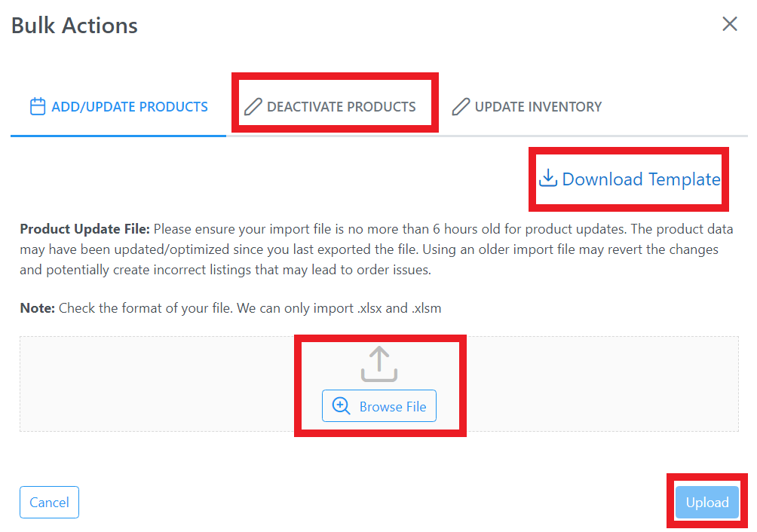Click the bold Note label
This screenshot has height=532, width=757.
coord(37,307)
